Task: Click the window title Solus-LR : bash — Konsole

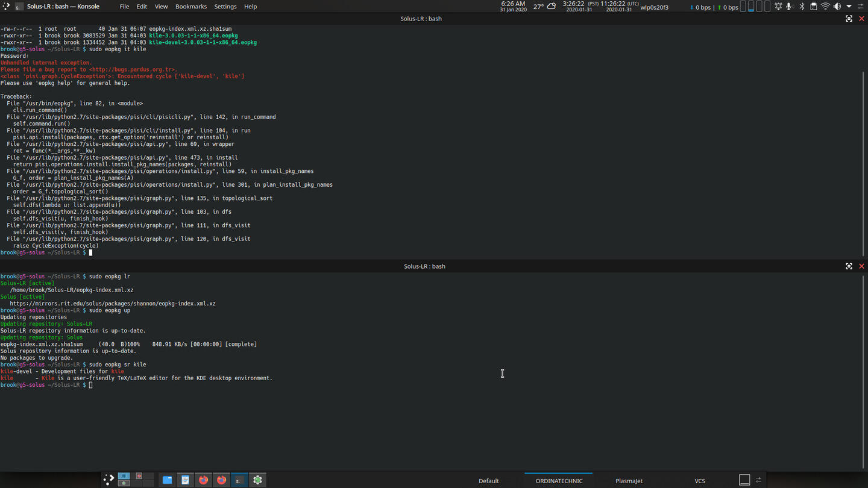Action: point(63,7)
